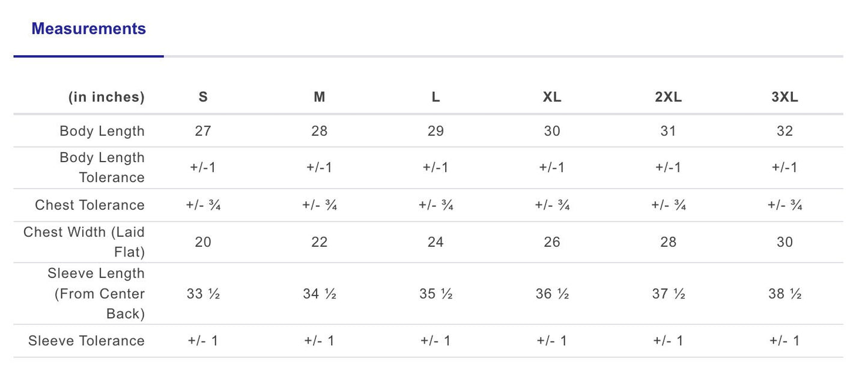Select the M size column header

[319, 97]
